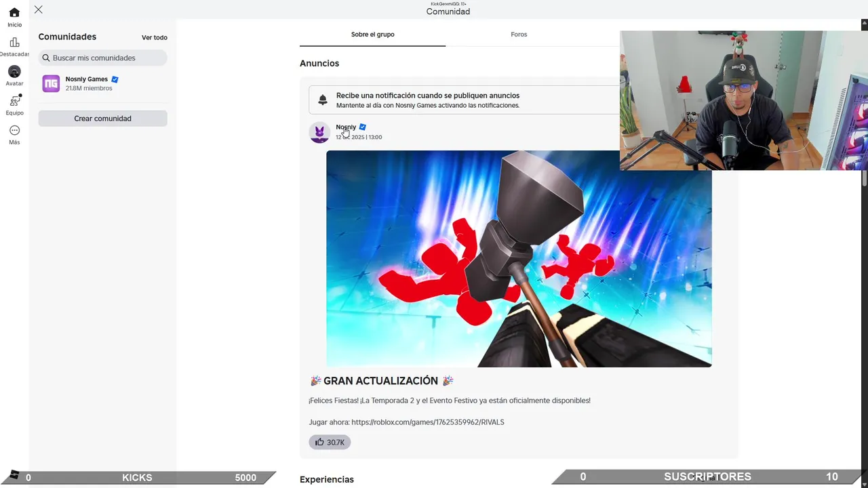Open the Equipo sidebar icon

14,100
